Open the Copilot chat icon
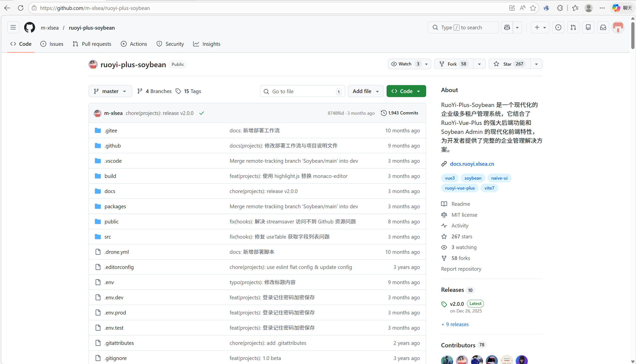Image resolution: width=636 pixels, height=364 pixels. click(507, 28)
